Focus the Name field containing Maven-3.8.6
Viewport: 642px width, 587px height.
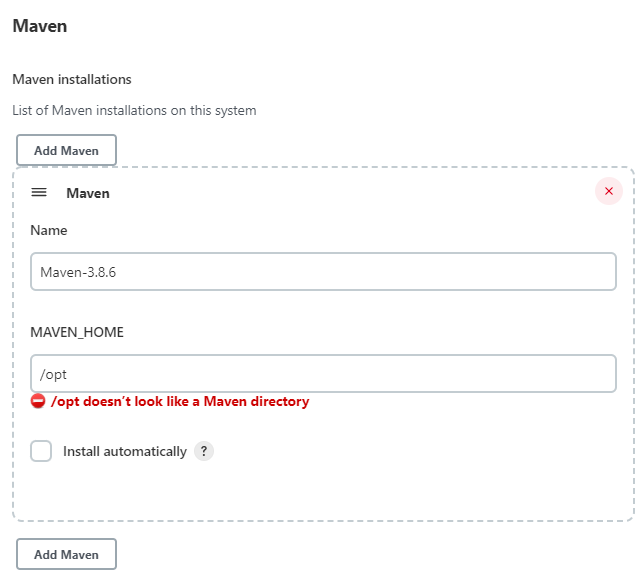(x=323, y=272)
